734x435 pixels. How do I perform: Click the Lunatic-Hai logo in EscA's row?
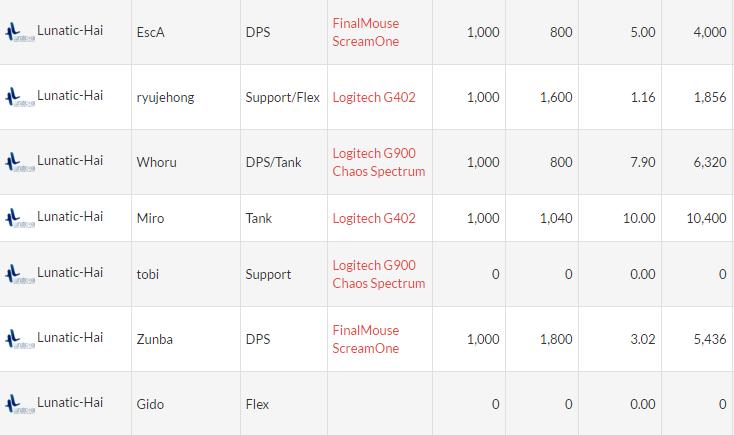point(19,33)
